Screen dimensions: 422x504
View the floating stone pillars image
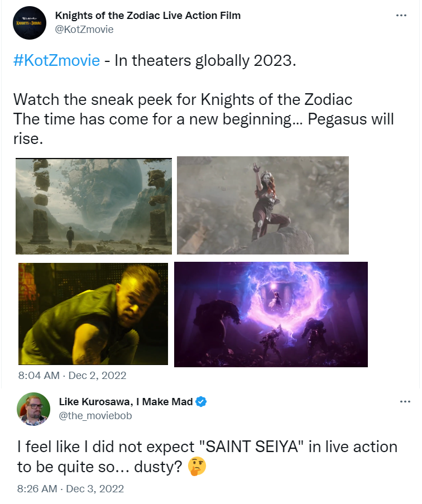coord(94,205)
